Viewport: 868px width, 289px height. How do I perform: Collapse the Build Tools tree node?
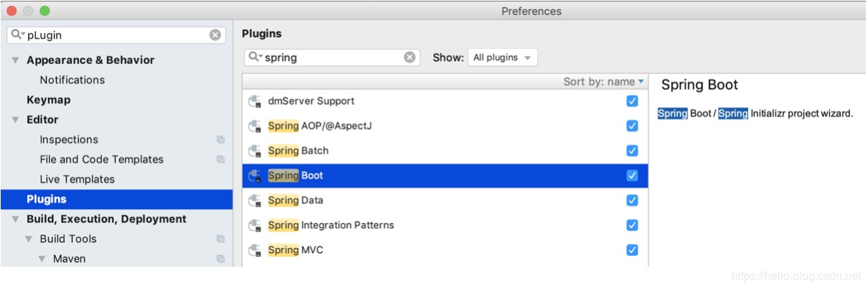click(29, 239)
